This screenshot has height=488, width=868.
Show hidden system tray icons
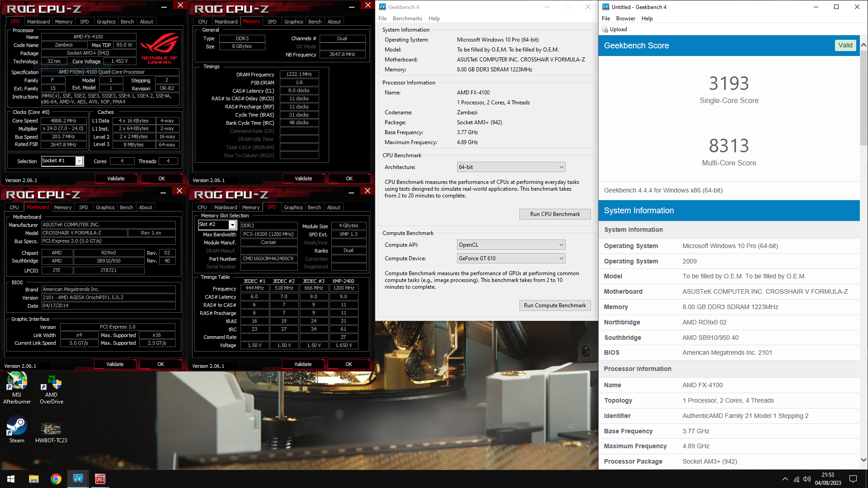[785, 479]
